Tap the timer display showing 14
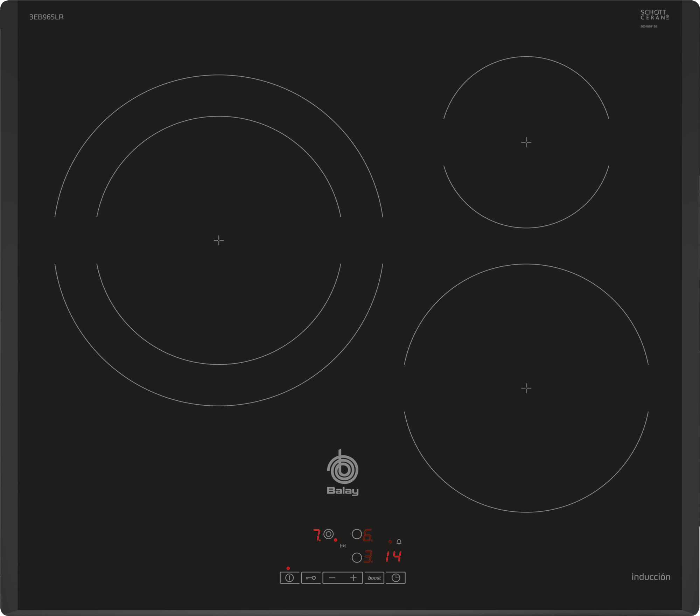The image size is (700, 616). pyautogui.click(x=393, y=556)
